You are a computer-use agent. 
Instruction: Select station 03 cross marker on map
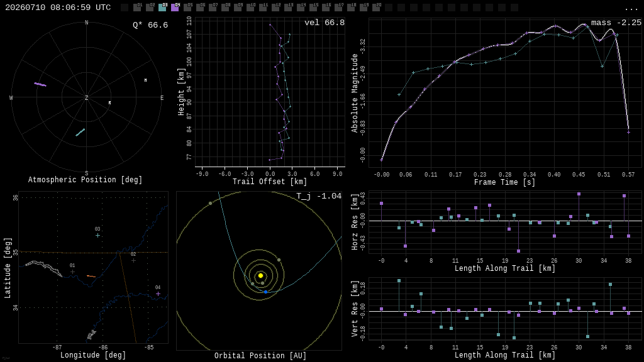coord(97,236)
